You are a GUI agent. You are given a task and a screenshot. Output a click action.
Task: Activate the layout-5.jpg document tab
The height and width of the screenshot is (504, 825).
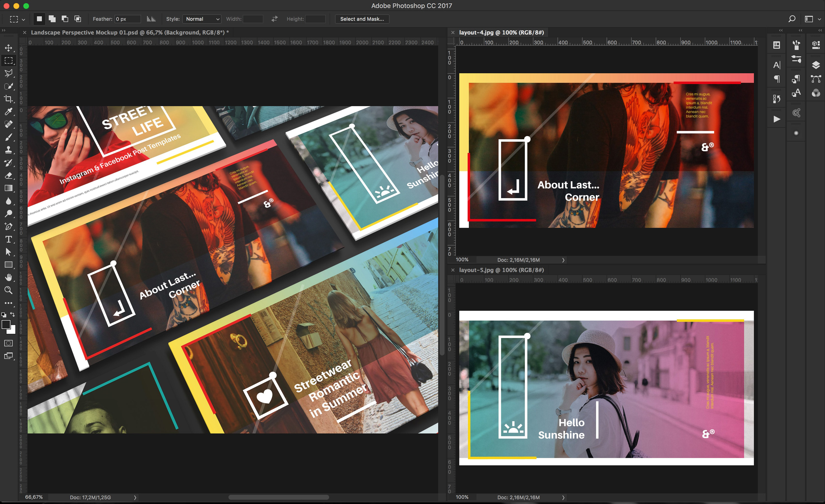click(x=501, y=270)
